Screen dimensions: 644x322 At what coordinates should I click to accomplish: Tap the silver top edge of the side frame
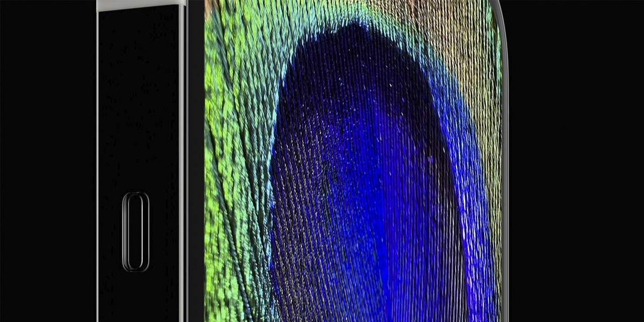click(x=138, y=4)
